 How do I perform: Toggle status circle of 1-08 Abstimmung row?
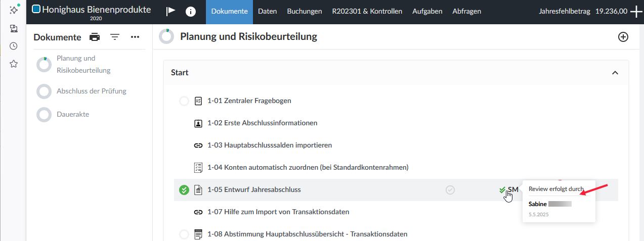[184, 234]
